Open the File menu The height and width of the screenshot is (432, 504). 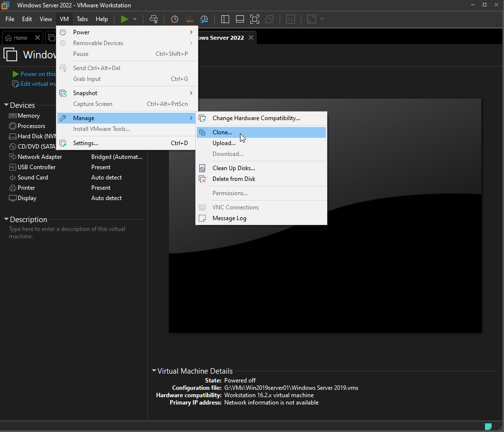pyautogui.click(x=10, y=19)
